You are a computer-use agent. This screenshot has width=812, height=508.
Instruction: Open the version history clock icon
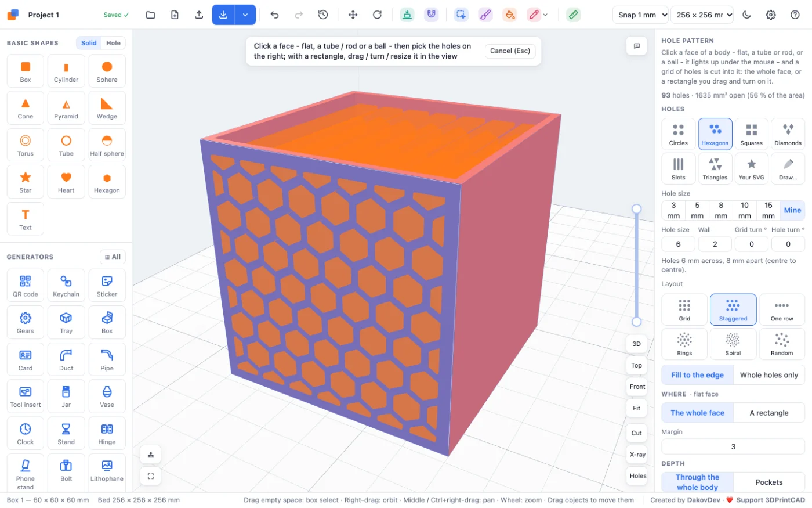coord(323,15)
